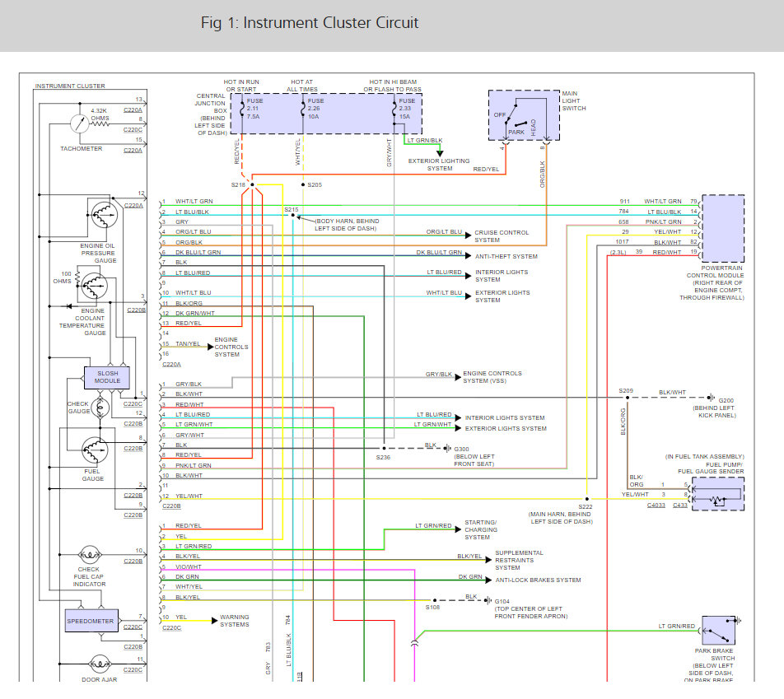Click 'WARNING SYSTEMS' label
The height and width of the screenshot is (699, 784).
235,621
